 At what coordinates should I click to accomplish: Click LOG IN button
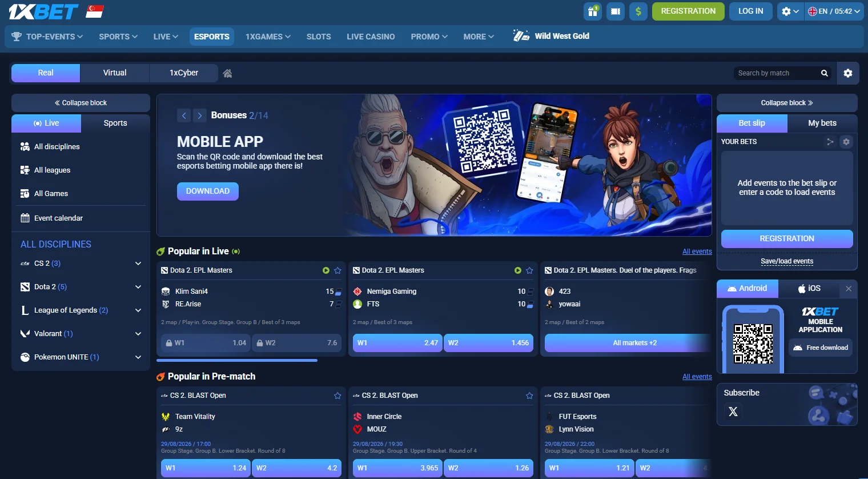[751, 11]
